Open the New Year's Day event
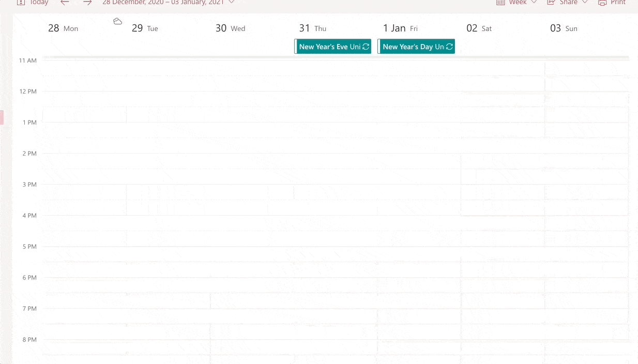The height and width of the screenshot is (364, 638). coord(414,47)
